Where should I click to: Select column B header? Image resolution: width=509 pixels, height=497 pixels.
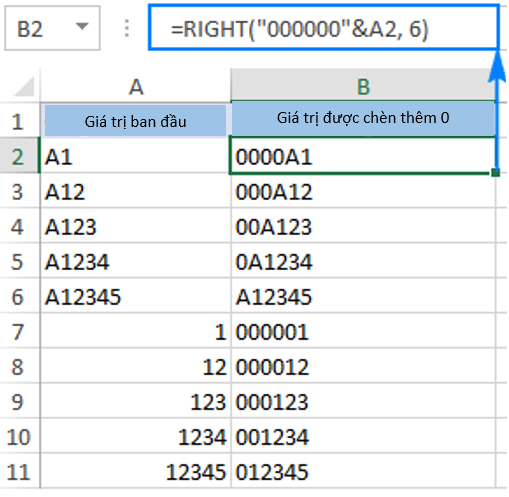[x=363, y=85]
